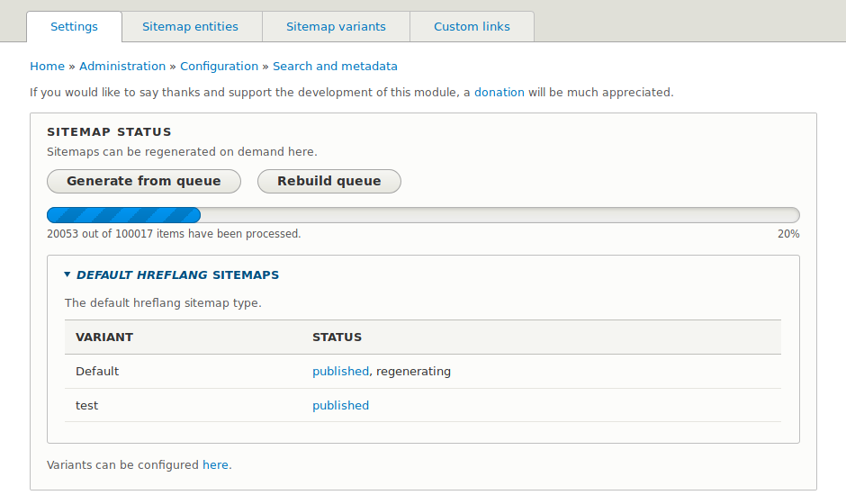846x504 pixels.
Task: Open the Sitemap variants tab
Action: [x=336, y=27]
